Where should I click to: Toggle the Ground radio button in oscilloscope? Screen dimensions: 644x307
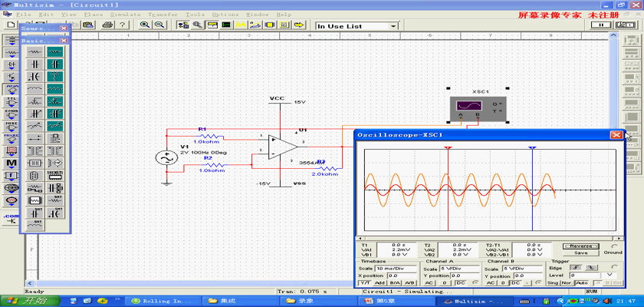(x=614, y=246)
